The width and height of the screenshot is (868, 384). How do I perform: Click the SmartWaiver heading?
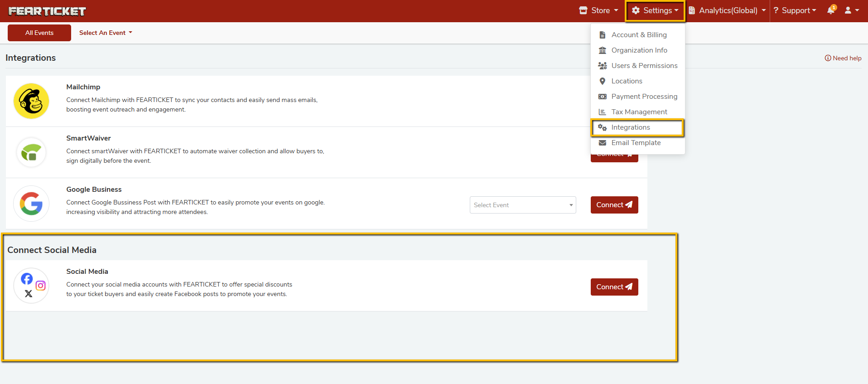coord(88,138)
